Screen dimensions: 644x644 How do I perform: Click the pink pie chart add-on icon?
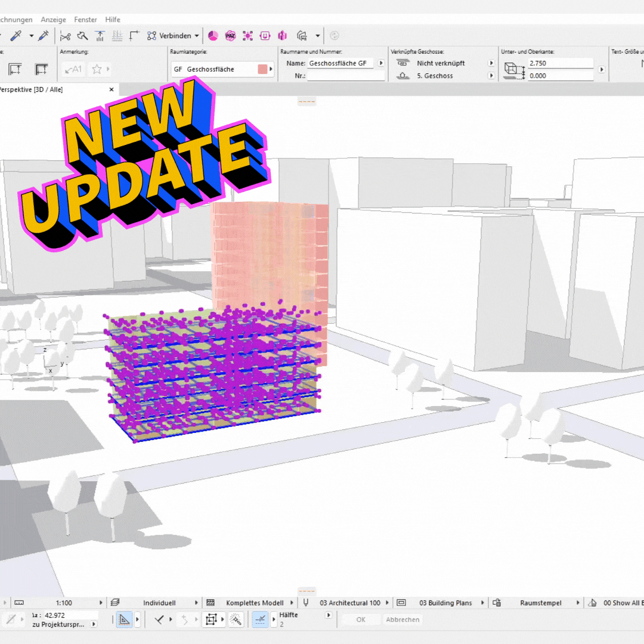[x=213, y=36]
